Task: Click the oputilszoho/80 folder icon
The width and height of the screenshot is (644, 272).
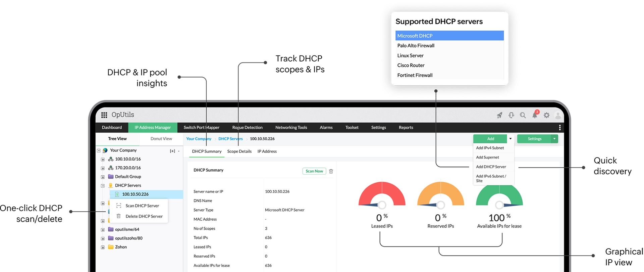Action: click(111, 238)
